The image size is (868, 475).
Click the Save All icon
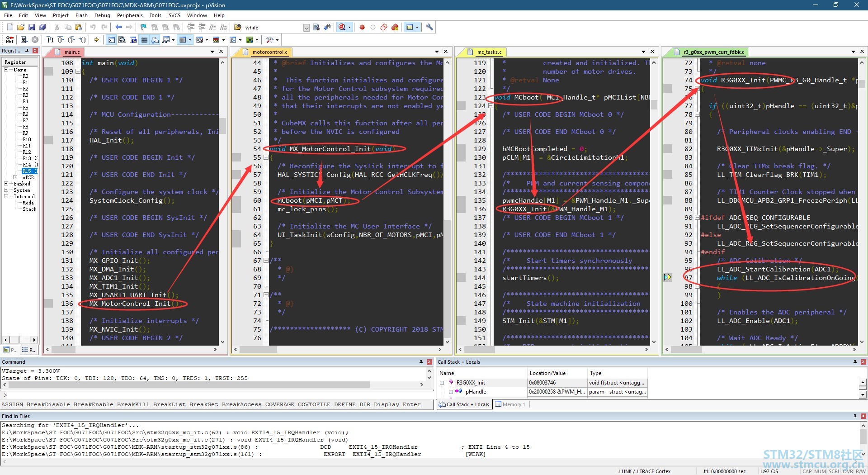coord(42,28)
